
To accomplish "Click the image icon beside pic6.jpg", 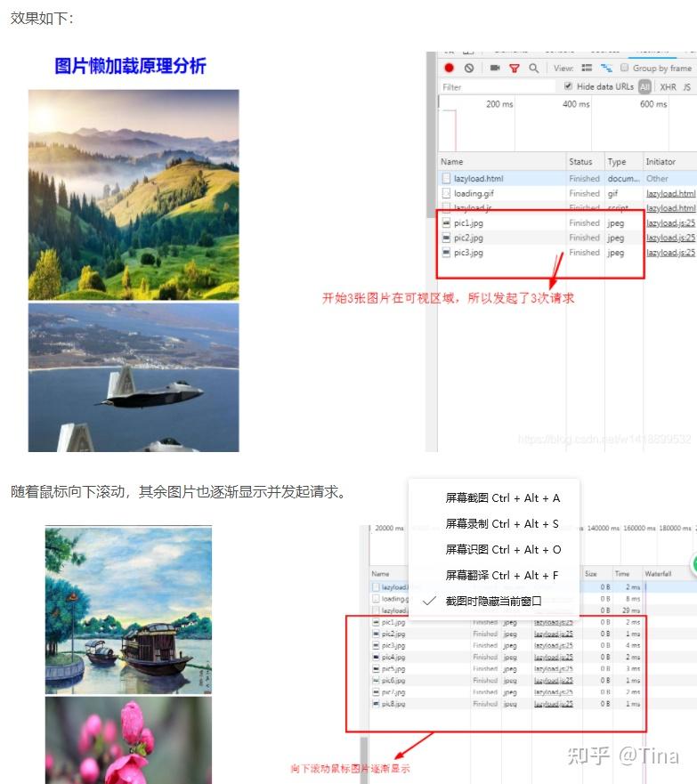I will point(376,681).
